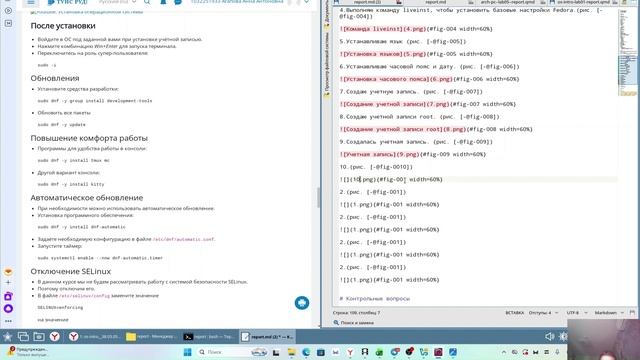The height and width of the screenshot is (360, 640).
Task: Click the icon right of Markdown in status bar
Action: coord(632,313)
